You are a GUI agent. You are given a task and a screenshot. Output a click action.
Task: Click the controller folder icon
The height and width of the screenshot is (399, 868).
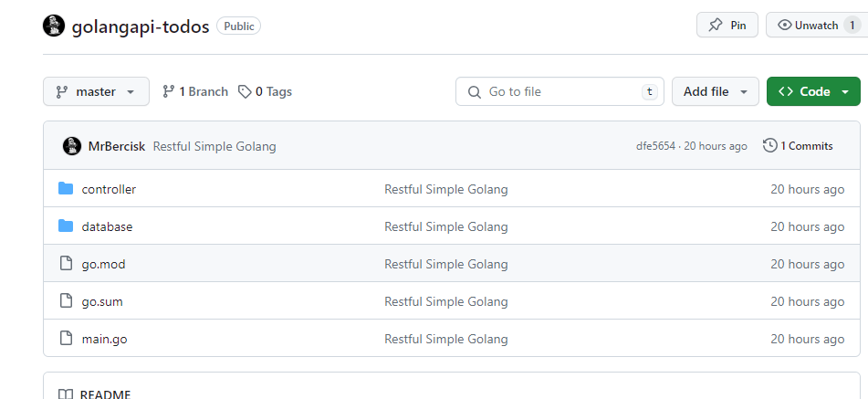pyautogui.click(x=66, y=189)
